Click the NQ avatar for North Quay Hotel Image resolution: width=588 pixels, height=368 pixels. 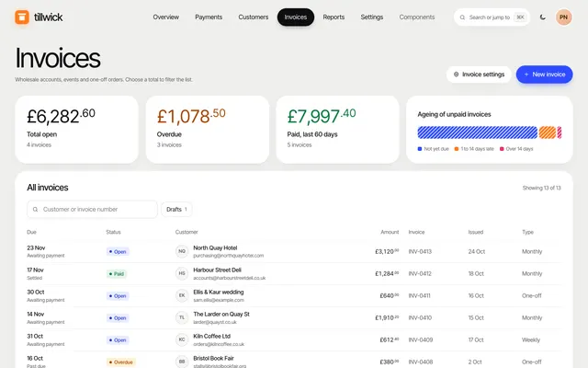click(182, 251)
